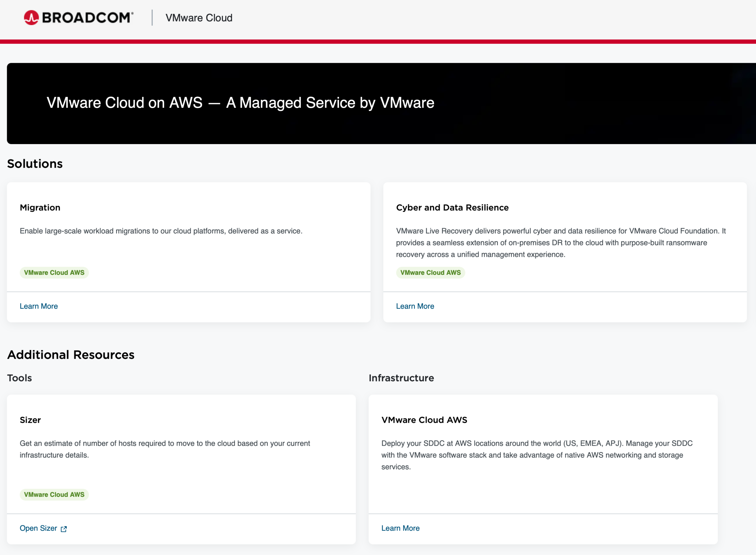Click the Additional Resources heading

pos(71,355)
